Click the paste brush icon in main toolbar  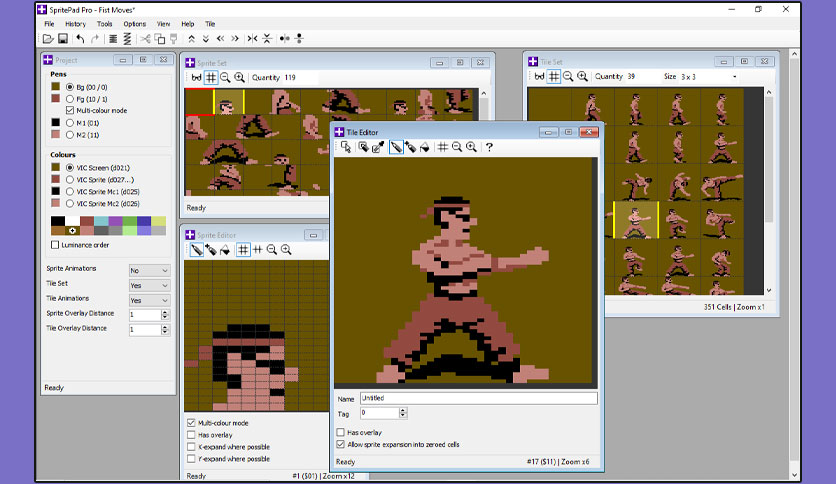click(x=174, y=38)
